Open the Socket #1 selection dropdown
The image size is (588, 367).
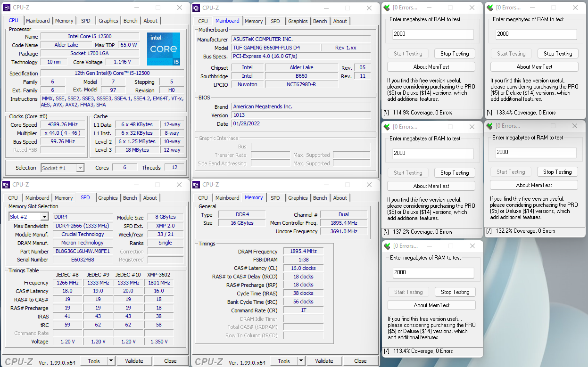pyautogui.click(x=80, y=168)
